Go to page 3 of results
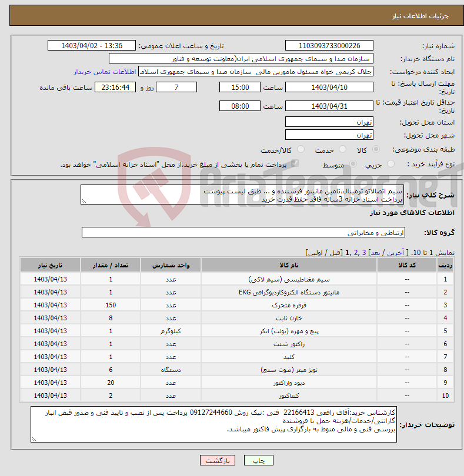Screen dimensions: 464x476 364,253
